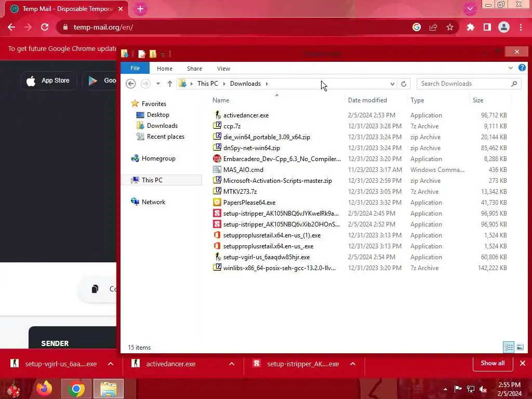Open recent locations dropdown in Explorer
Screen dimensions: 532x399
pos(158,84)
